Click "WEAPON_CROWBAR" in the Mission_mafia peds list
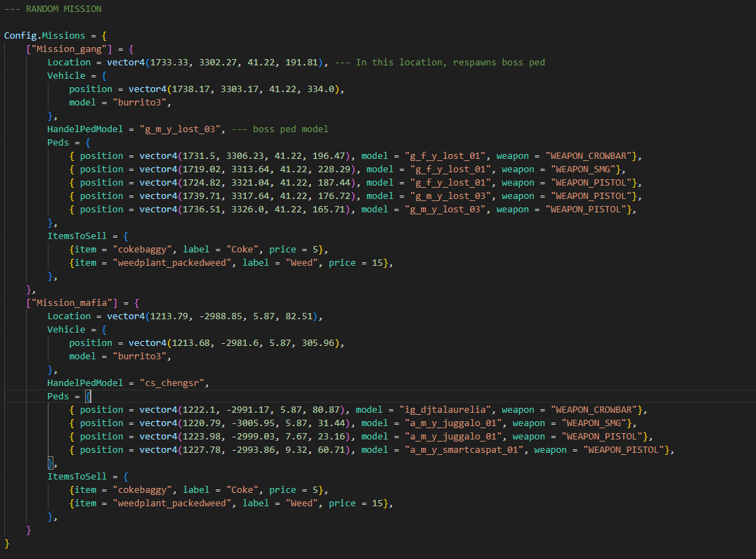 597,410
